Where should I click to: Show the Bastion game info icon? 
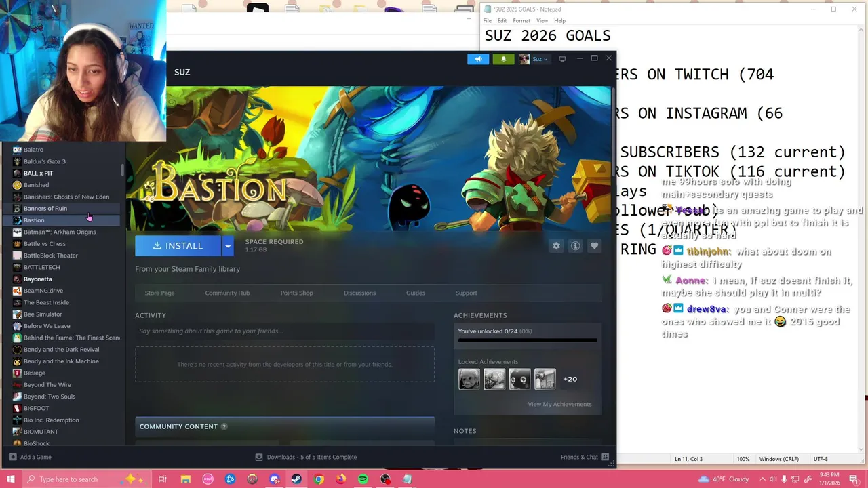tap(576, 246)
